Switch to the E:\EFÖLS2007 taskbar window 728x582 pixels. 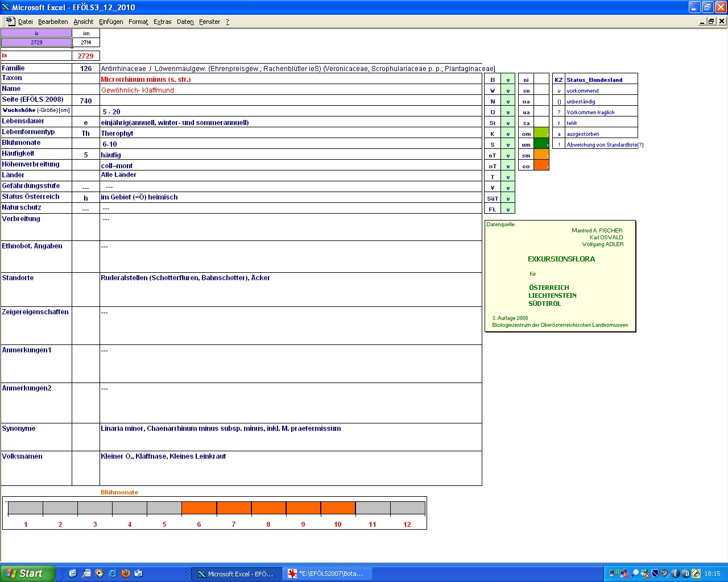tap(328, 574)
